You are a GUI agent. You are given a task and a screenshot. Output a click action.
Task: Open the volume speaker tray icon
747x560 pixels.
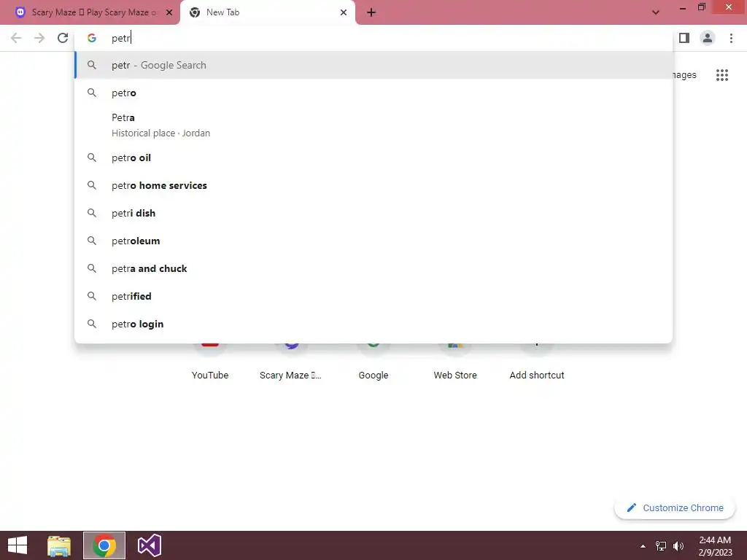[x=678, y=546]
